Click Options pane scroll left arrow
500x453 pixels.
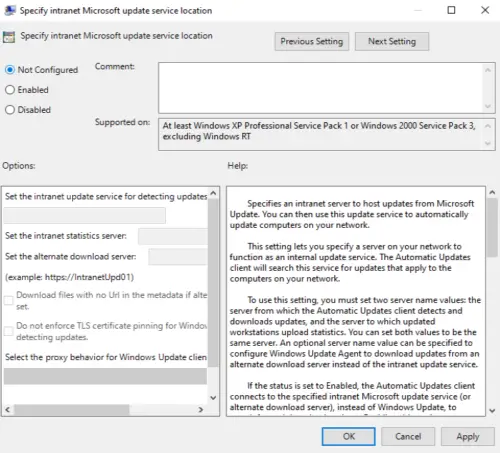tap(8, 409)
